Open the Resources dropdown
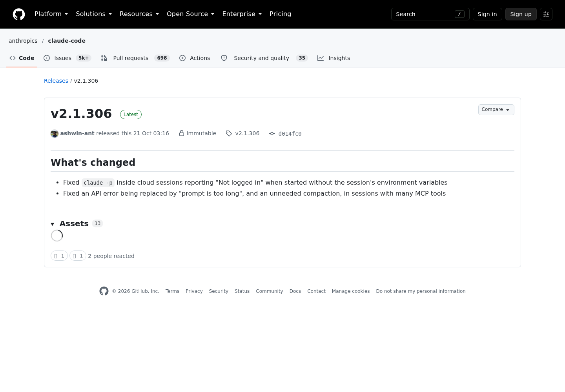565x392 pixels. pos(139,14)
